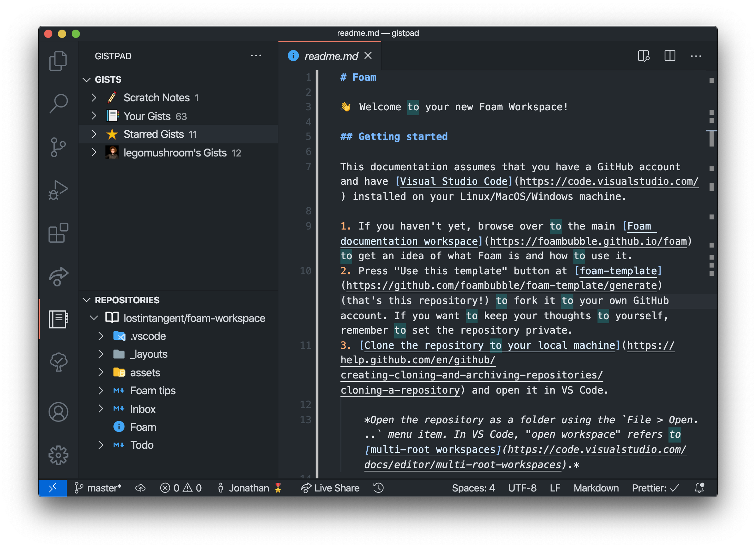Expand Your Gists group
Screen dimensions: 756x548
94,116
